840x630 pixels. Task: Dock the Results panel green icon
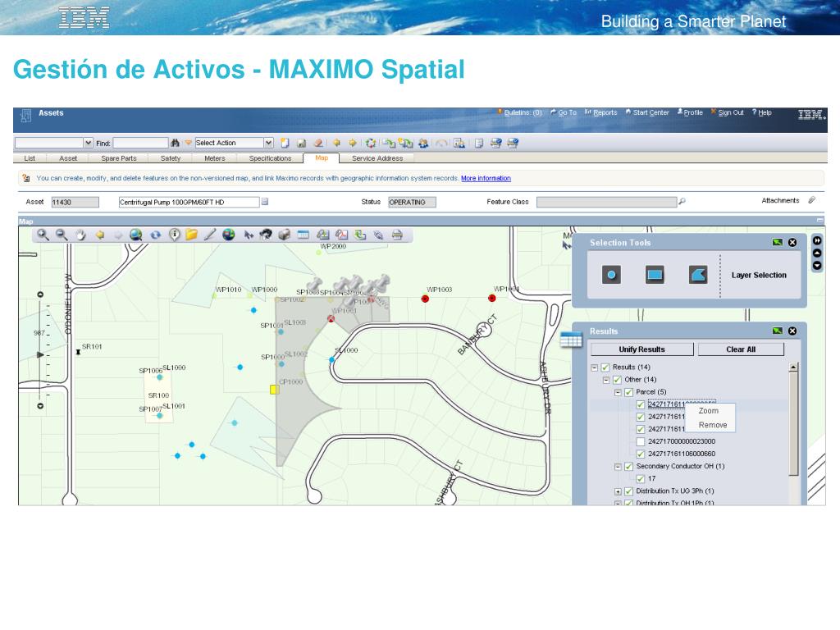(778, 331)
